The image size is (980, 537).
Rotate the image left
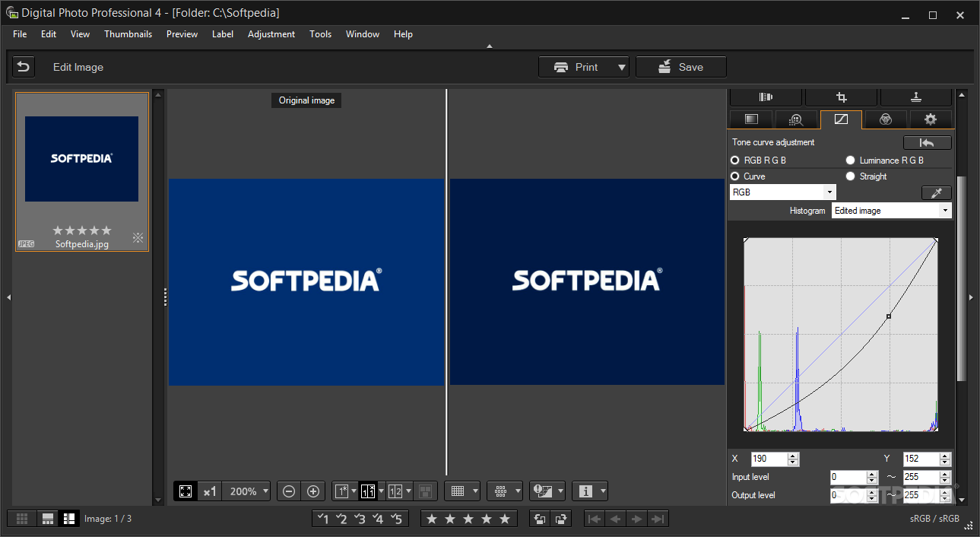click(540, 519)
